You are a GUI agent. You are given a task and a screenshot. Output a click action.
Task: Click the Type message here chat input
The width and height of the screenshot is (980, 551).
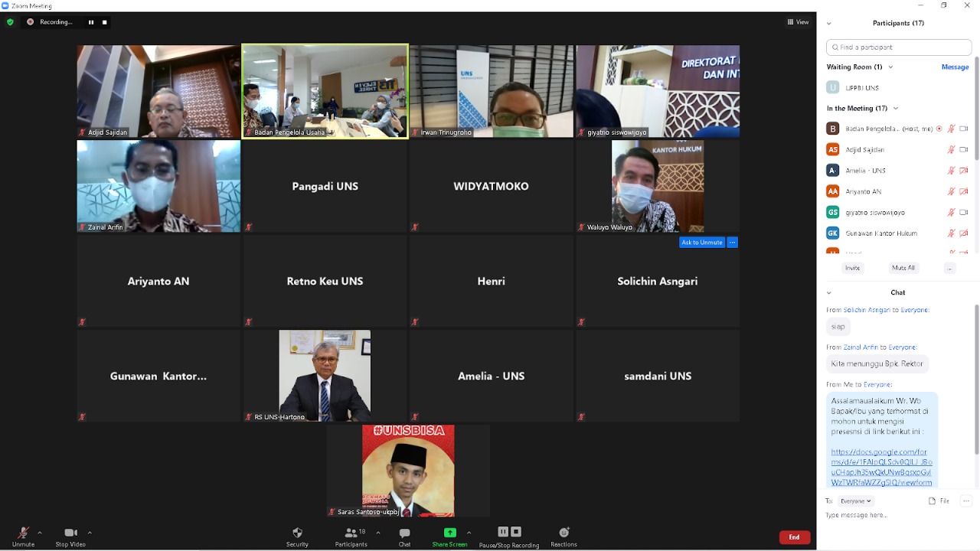pyautogui.click(x=897, y=515)
